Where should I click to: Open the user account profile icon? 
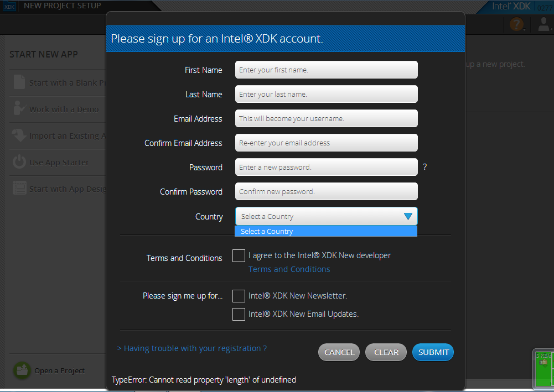point(543,24)
